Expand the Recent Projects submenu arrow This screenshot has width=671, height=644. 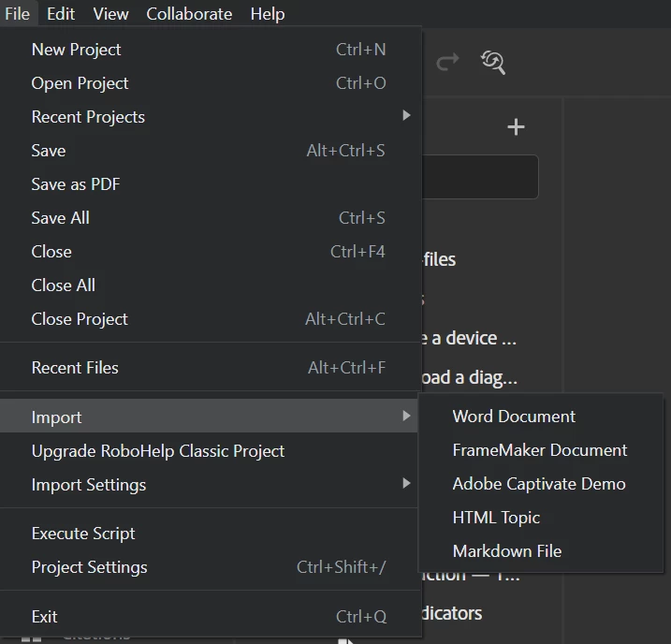tap(406, 115)
